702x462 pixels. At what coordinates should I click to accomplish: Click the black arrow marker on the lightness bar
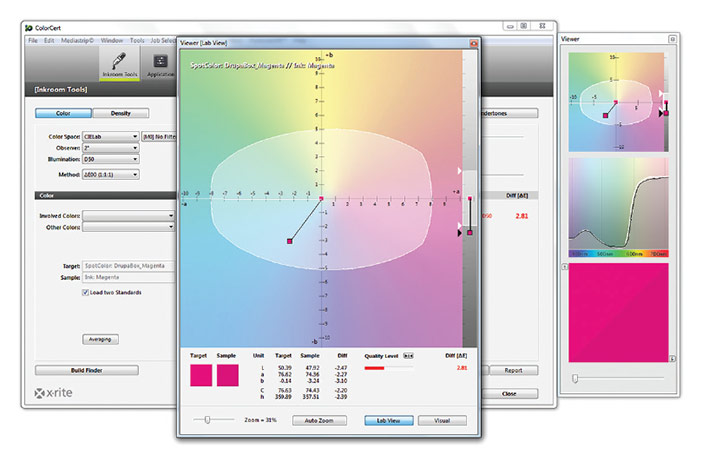[x=459, y=233]
